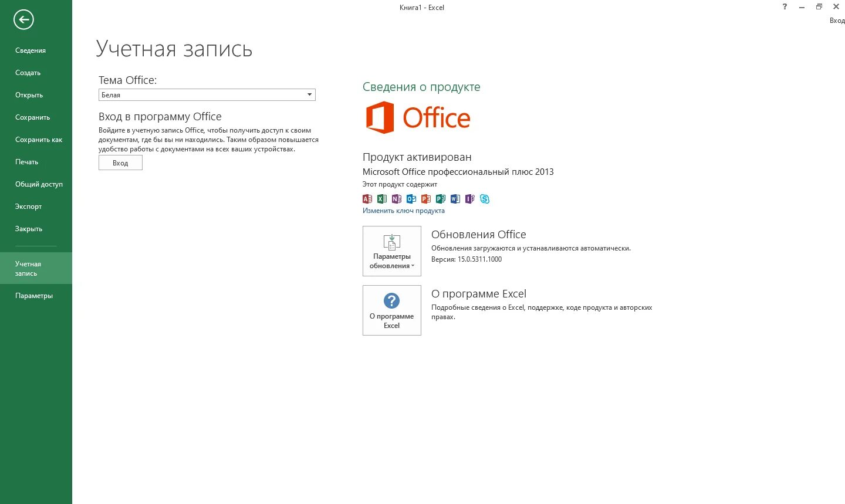The width and height of the screenshot is (845, 504).
Task: Click the Вход sign-in button
Action: [120, 163]
